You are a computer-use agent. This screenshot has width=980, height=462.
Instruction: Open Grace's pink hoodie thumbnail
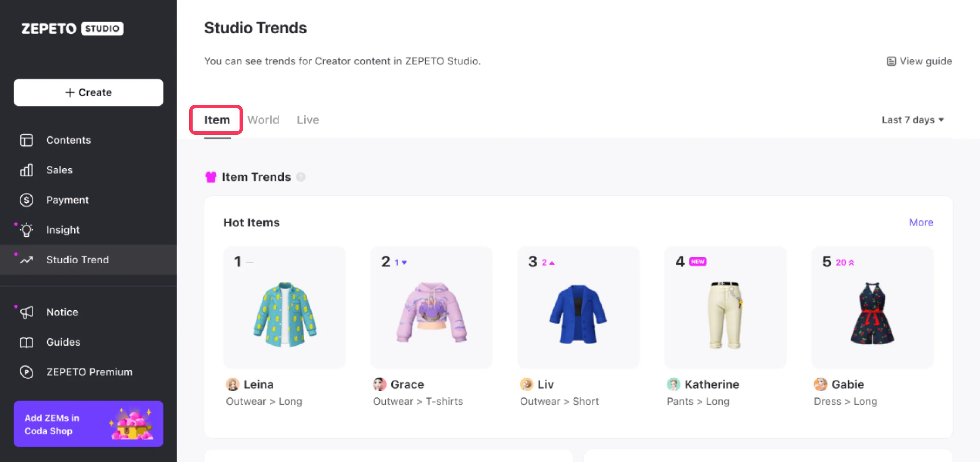pyautogui.click(x=431, y=308)
